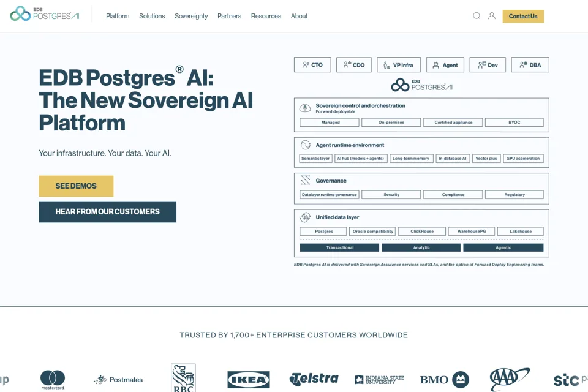The image size is (588, 392).
Task: Click the RBC logo
Action: pyautogui.click(x=183, y=378)
